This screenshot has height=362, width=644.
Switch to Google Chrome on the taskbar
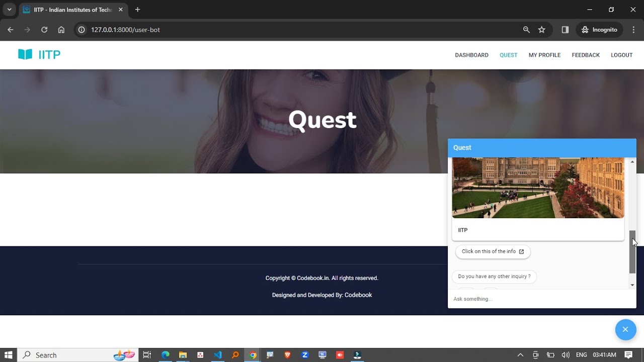pos(253,355)
